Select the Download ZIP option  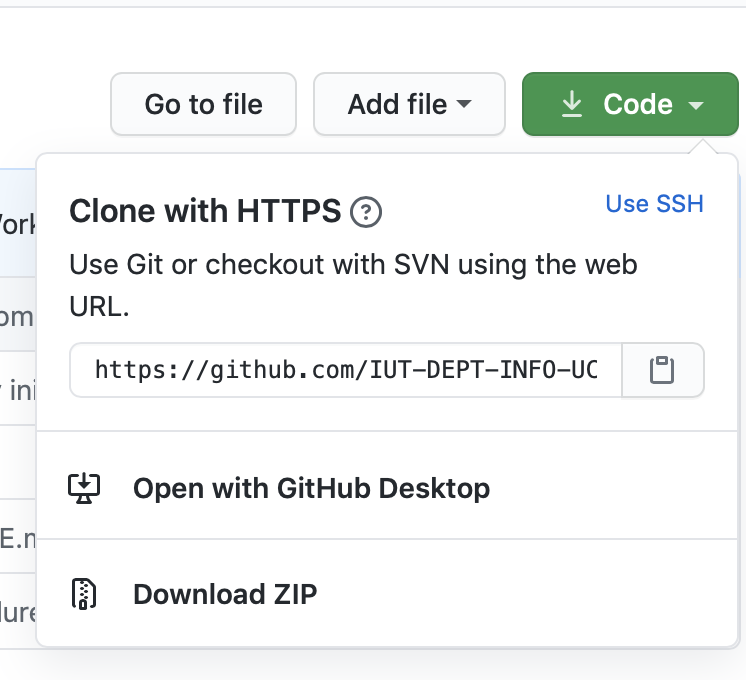coord(225,594)
